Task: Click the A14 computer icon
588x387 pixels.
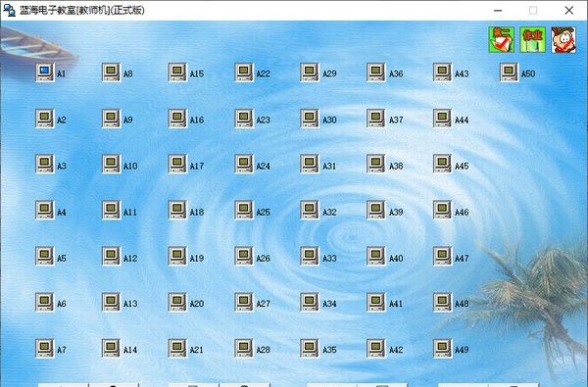Action: tap(112, 349)
